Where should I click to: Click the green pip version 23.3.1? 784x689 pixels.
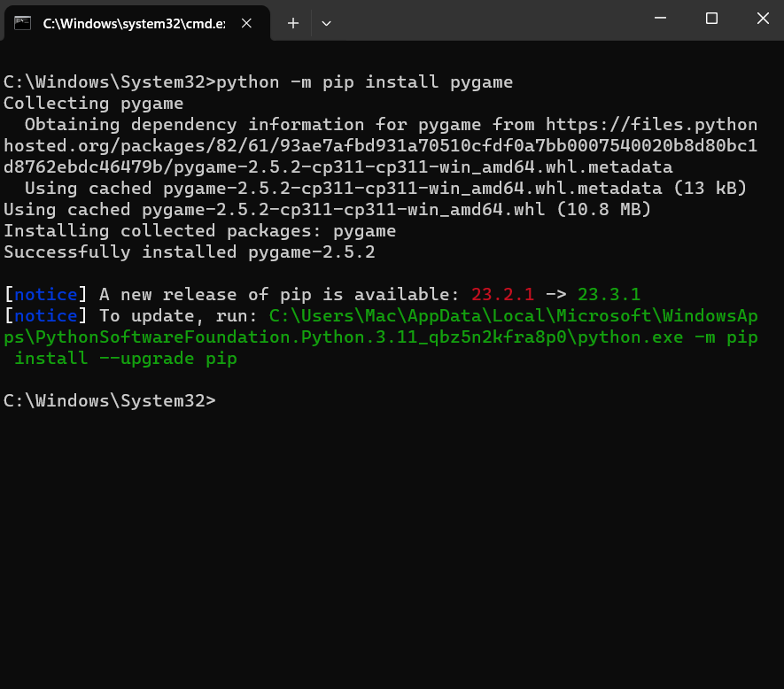(x=609, y=295)
